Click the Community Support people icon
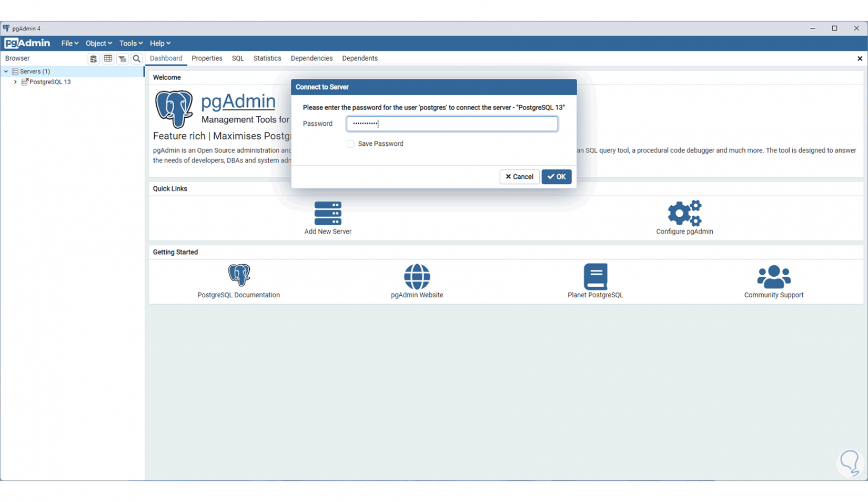Image resolution: width=868 pixels, height=502 pixels. [x=774, y=277]
